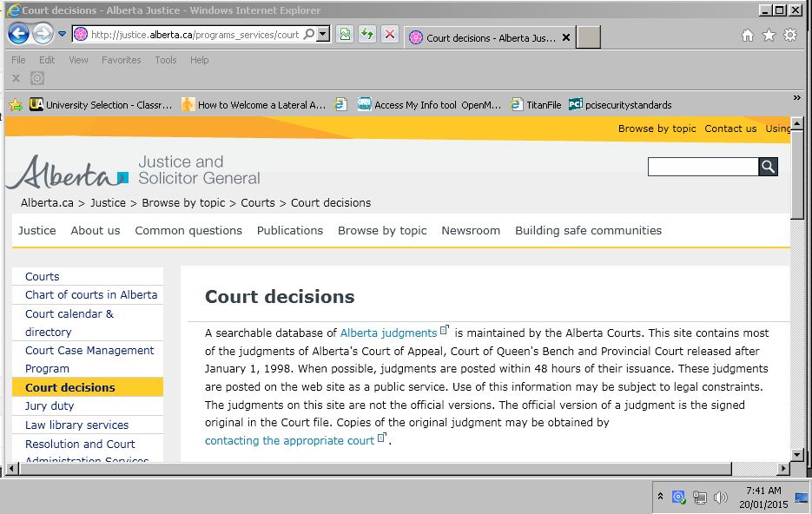Viewport: 812px width, 514px height.
Task: Click the volume speaker tray icon
Action: click(720, 498)
